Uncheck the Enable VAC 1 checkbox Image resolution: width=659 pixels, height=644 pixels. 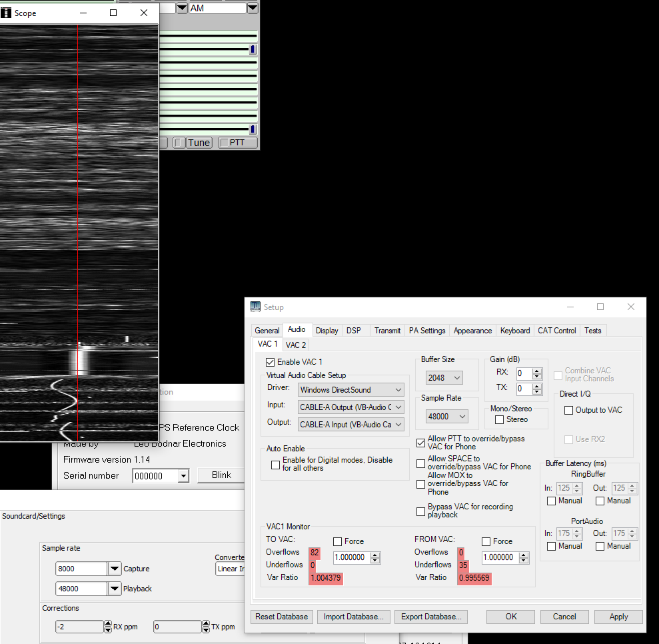click(270, 362)
